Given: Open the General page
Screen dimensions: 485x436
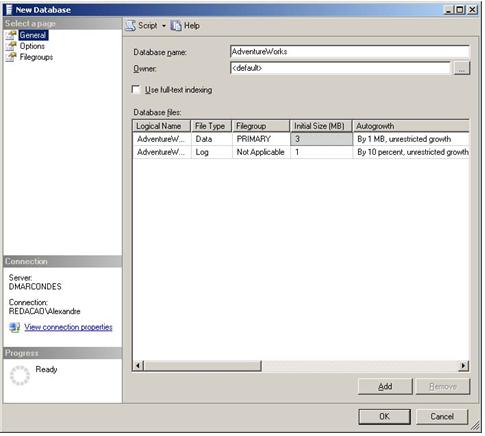Looking at the screenshot, I should click(x=33, y=35).
